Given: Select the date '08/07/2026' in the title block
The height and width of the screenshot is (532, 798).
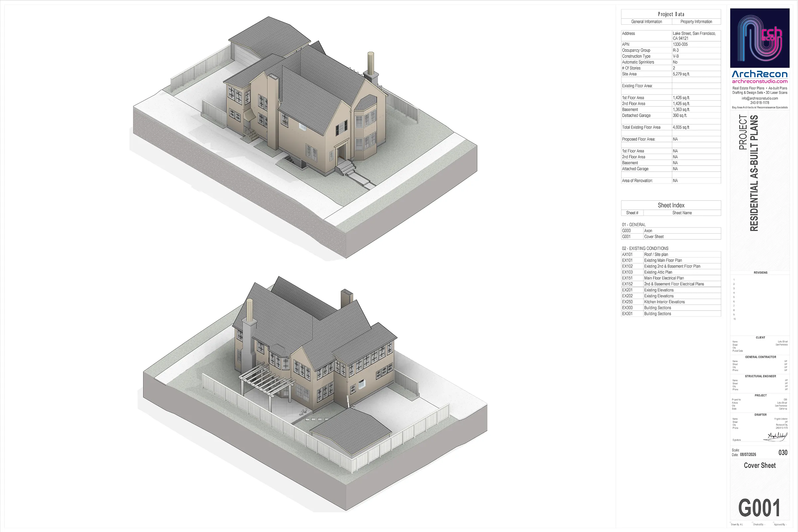Looking at the screenshot, I should point(748,455).
